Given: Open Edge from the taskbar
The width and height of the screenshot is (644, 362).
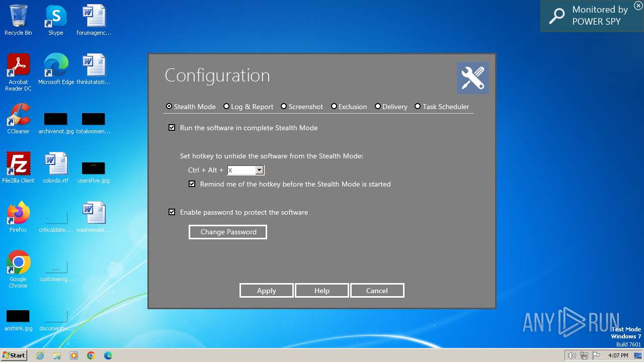Looking at the screenshot, I should (108, 355).
